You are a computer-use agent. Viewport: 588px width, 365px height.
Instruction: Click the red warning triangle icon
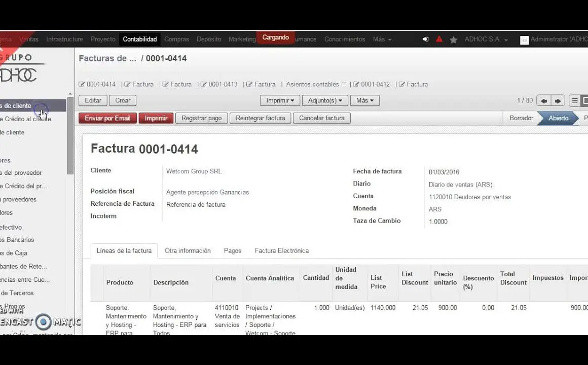click(439, 40)
